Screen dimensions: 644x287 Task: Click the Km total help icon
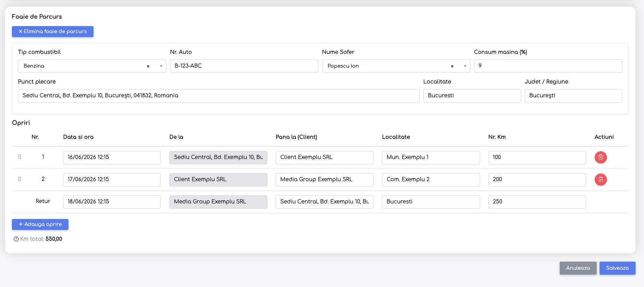[x=16, y=239]
